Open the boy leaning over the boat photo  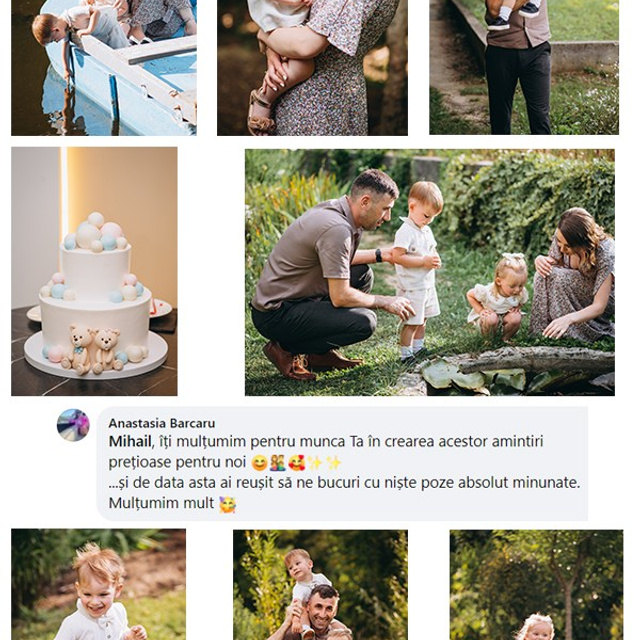104,67
